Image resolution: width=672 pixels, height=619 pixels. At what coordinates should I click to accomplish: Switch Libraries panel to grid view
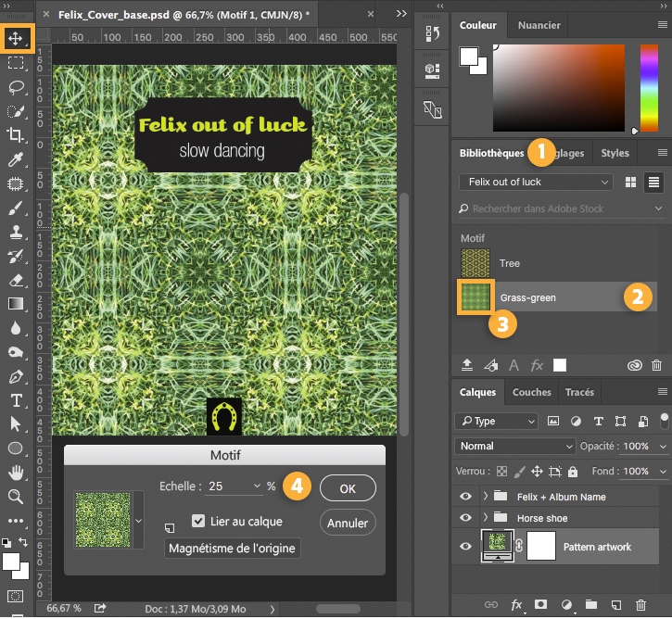(631, 183)
